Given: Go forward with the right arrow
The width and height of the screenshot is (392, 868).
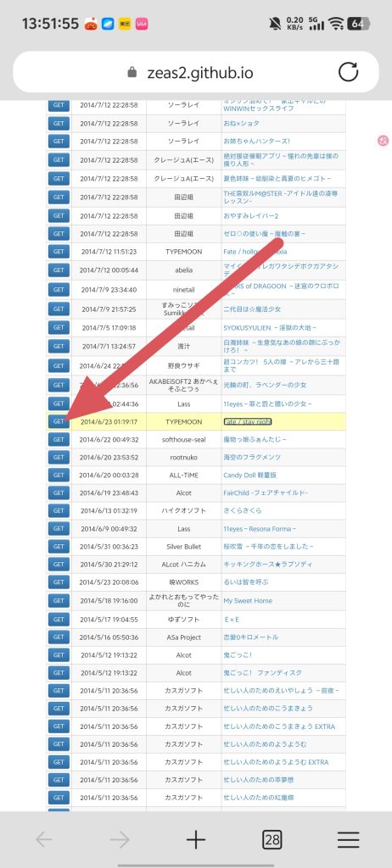Looking at the screenshot, I should pyautogui.click(x=119, y=840).
